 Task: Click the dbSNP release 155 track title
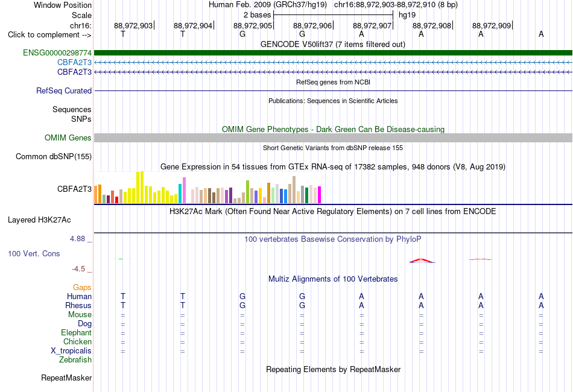pyautogui.click(x=333, y=148)
